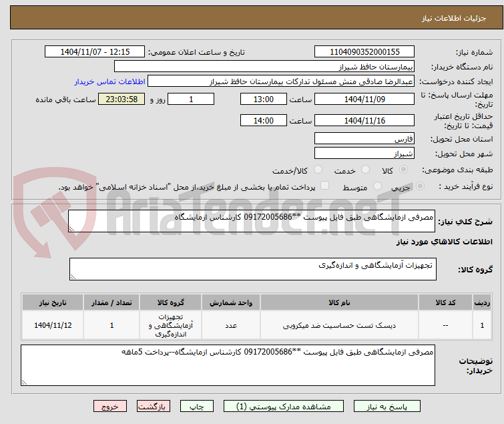504x424 pixels.
Task: Select the جزیی purchase type radio
Action: pyautogui.click(x=420, y=186)
